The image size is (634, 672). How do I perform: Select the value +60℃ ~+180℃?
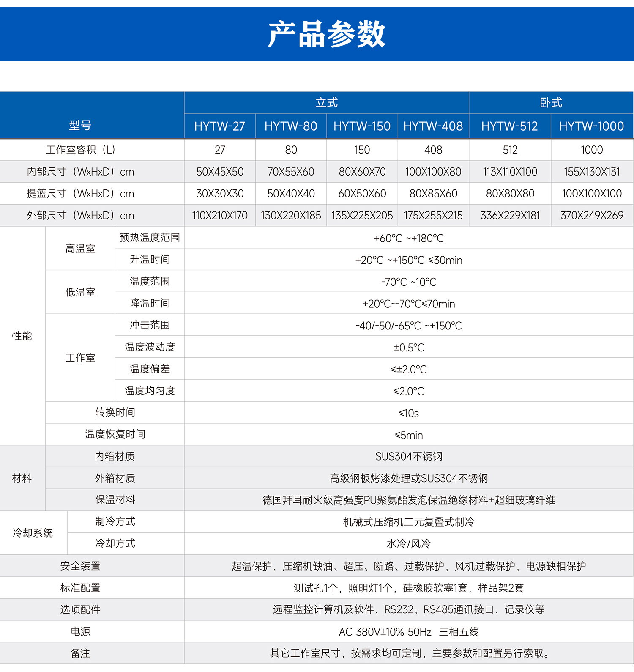click(x=409, y=239)
